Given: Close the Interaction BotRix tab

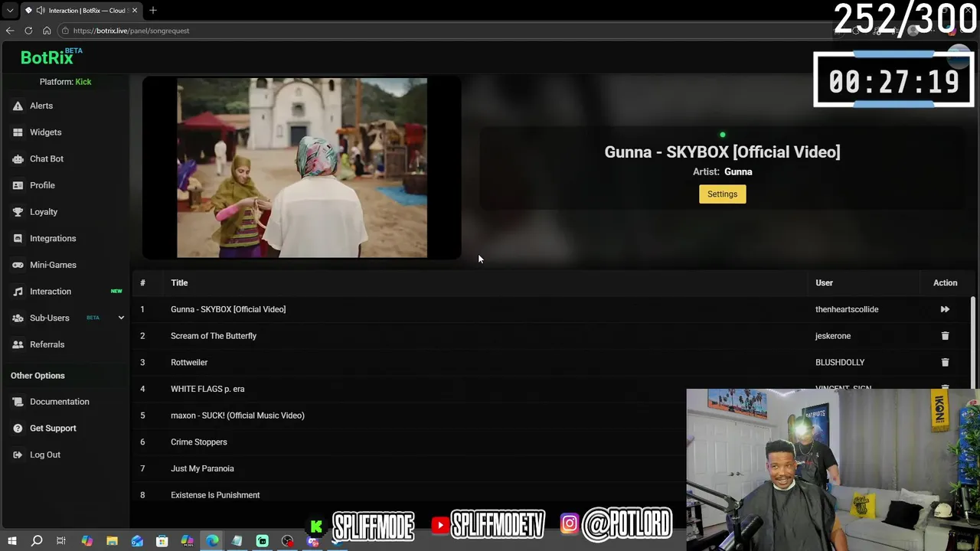Looking at the screenshot, I should [135, 11].
